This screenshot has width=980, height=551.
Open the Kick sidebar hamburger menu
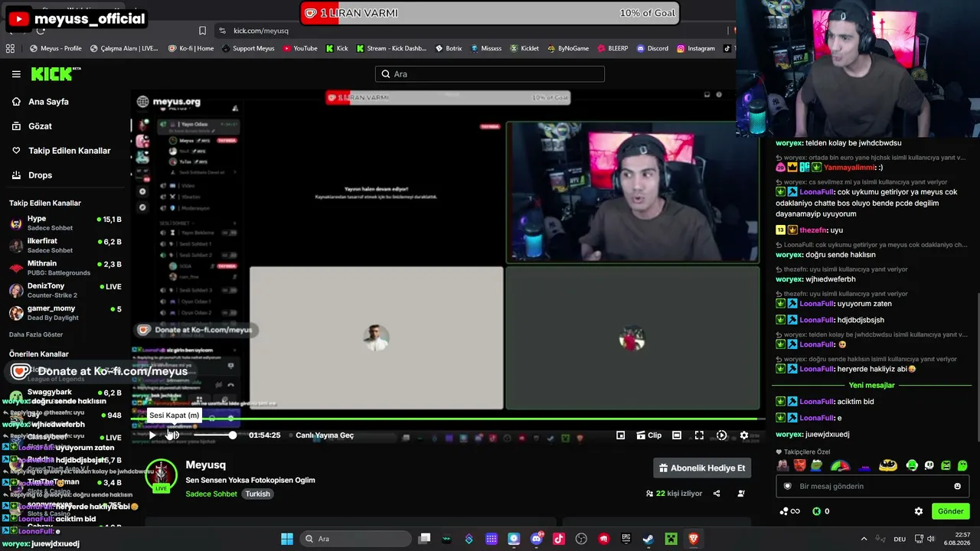[x=16, y=74]
